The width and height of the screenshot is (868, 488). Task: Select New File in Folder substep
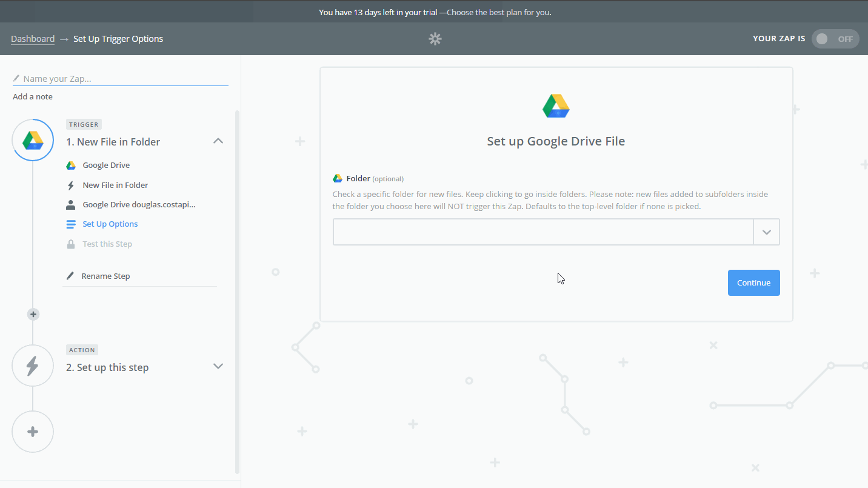[x=115, y=186]
